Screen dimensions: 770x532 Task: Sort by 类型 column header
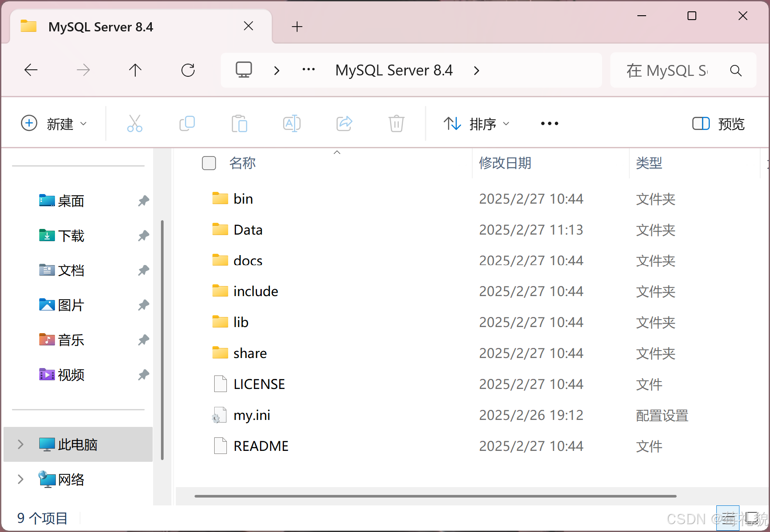tap(649, 163)
